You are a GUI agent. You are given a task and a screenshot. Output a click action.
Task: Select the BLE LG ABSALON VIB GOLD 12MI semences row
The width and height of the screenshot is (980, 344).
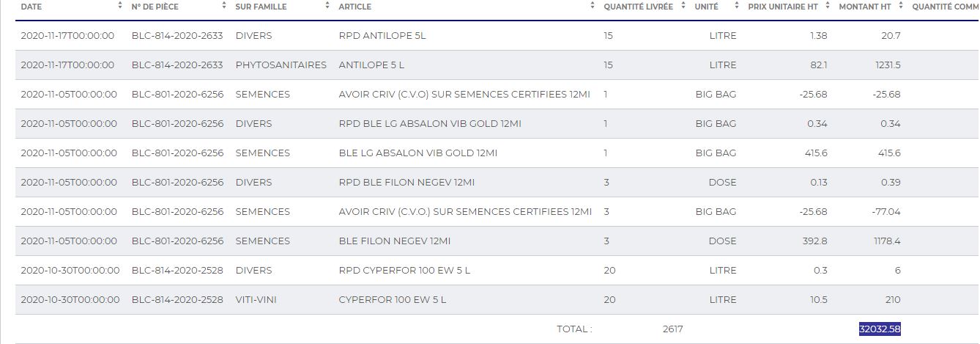(417, 153)
